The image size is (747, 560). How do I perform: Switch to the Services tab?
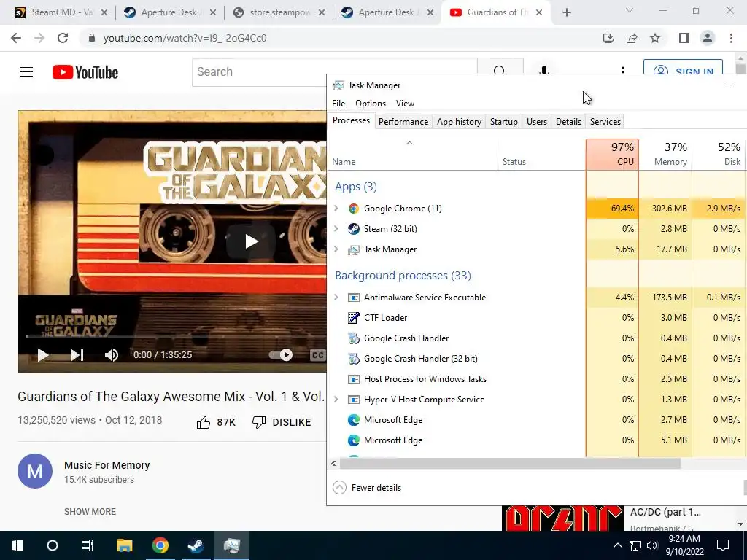pos(605,122)
